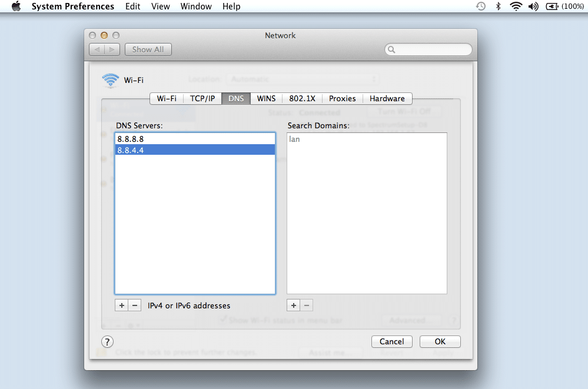Check battery status via the menu bar icon
588x389 pixels.
pyautogui.click(x=552, y=6)
